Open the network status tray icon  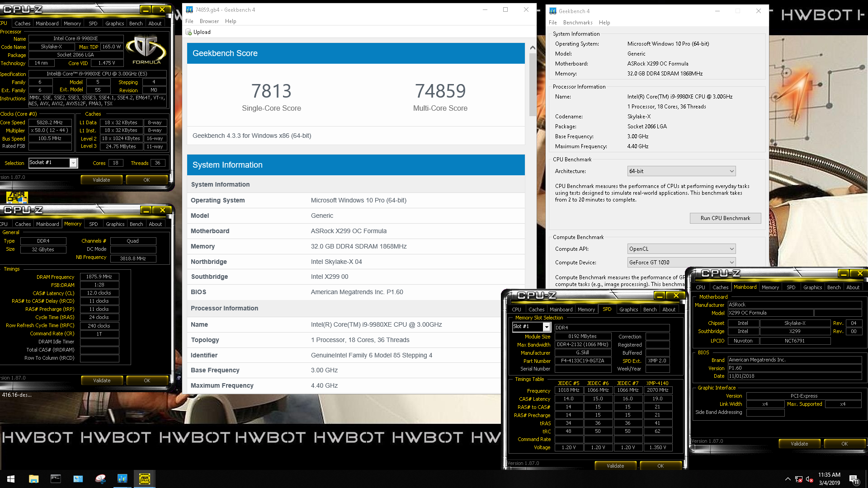[x=799, y=479]
